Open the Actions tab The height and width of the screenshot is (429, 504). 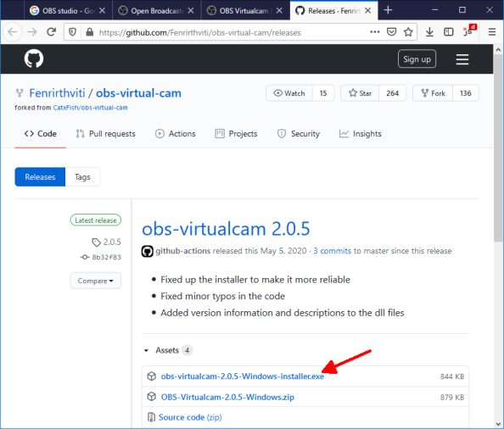176,134
